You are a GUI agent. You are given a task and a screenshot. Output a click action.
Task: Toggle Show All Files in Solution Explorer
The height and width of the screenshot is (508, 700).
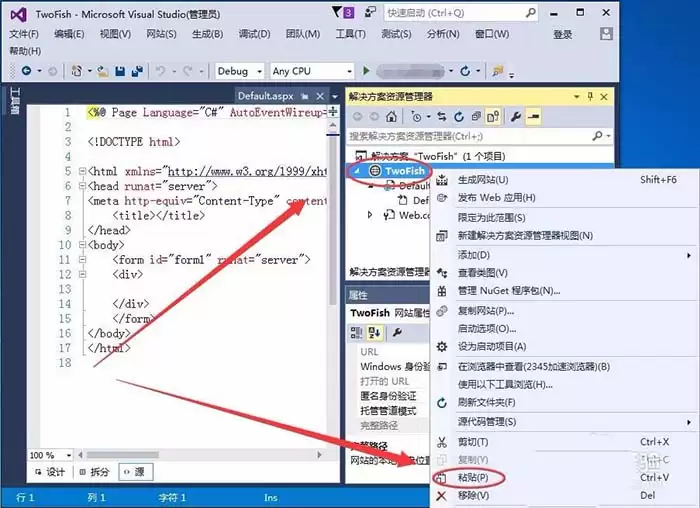click(x=493, y=117)
